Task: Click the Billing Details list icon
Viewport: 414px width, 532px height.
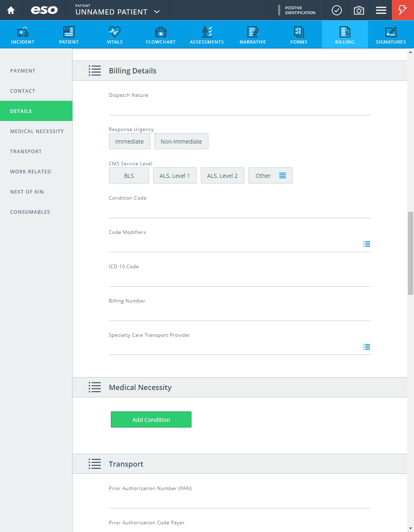Action: click(95, 71)
